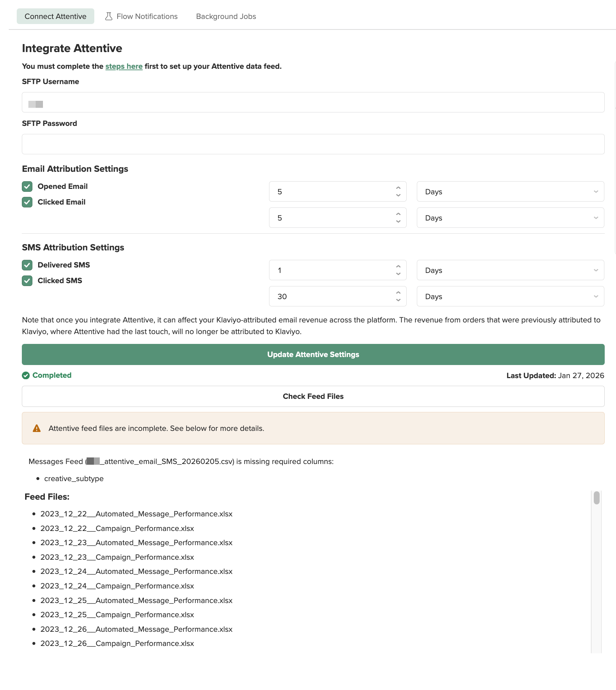Click the Check Feed Files button
The height and width of the screenshot is (690, 616).
(313, 396)
